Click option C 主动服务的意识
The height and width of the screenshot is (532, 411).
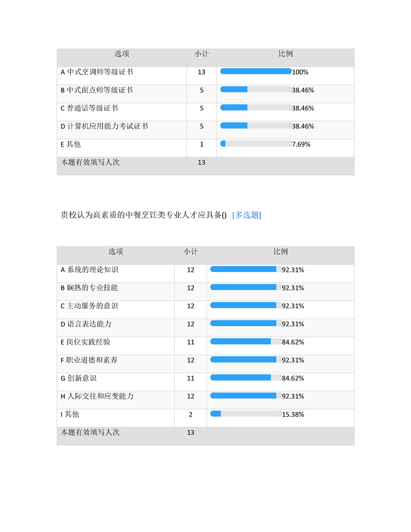click(x=89, y=306)
